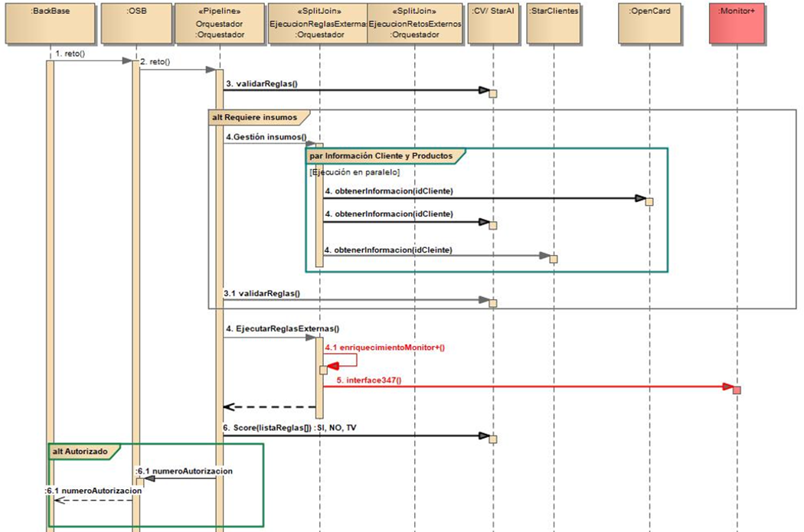Select the 4.1 enriquecimientoMonitor+() self-message
804x532 pixels.
click(x=385, y=346)
